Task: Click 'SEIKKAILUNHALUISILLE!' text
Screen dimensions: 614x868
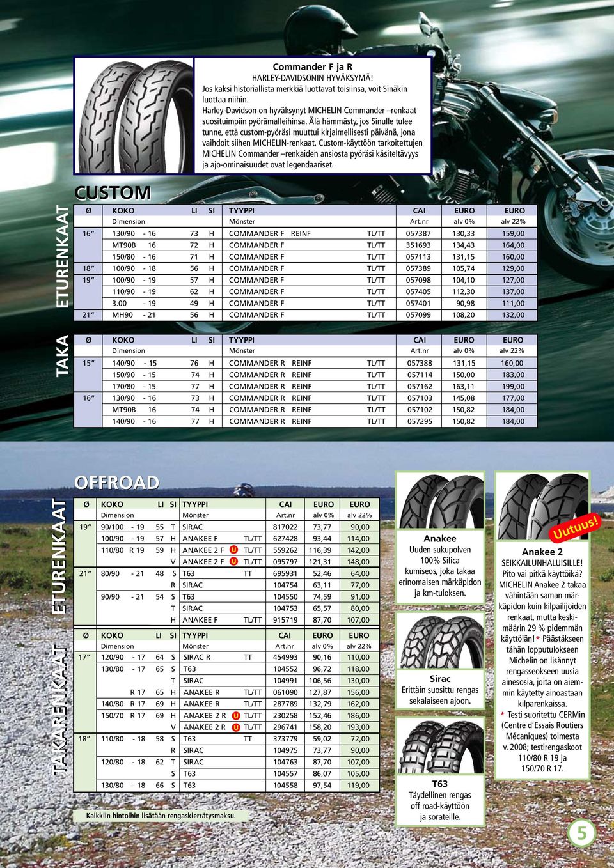Action: point(542,562)
